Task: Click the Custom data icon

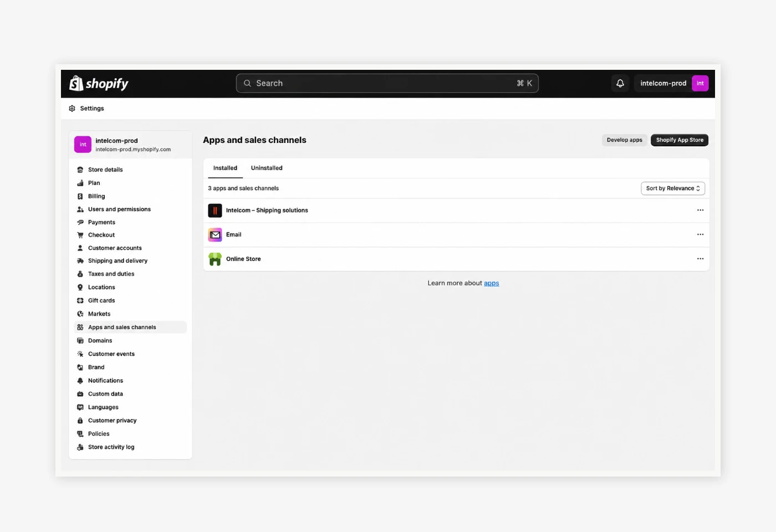Action: (80, 394)
